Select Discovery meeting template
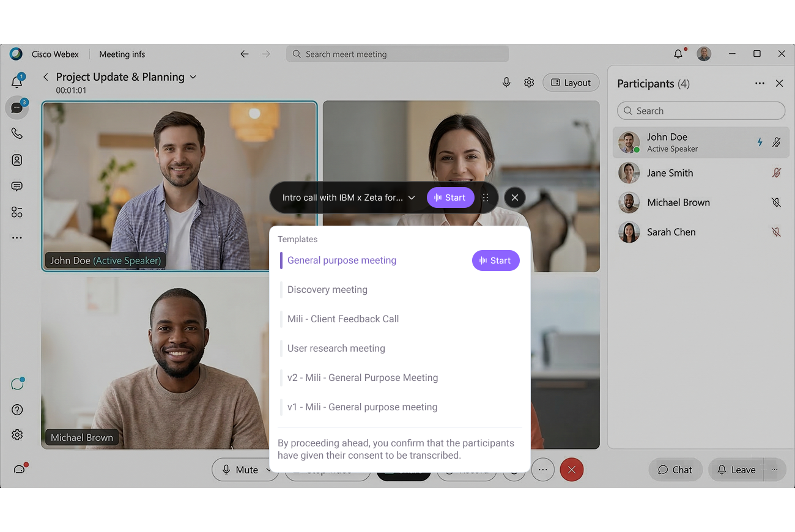795x532 pixels. coord(327,290)
